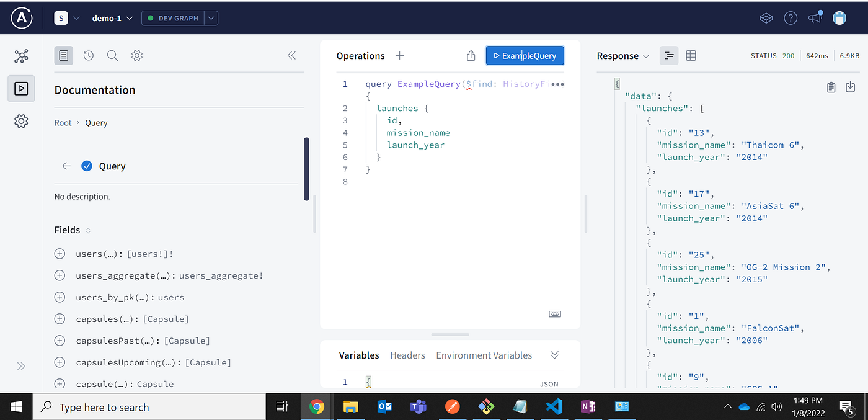
Task: Collapse the Documentation panel
Action: [x=292, y=56]
